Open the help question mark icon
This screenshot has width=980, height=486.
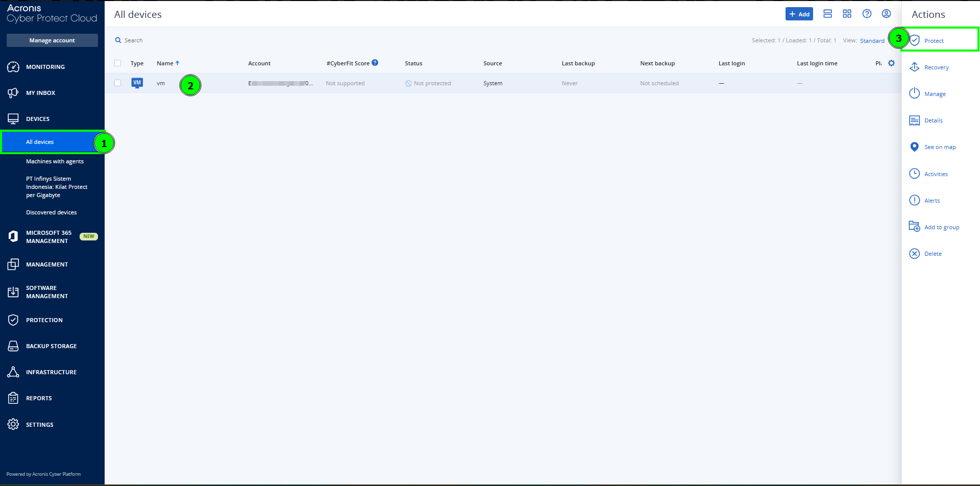tap(867, 14)
